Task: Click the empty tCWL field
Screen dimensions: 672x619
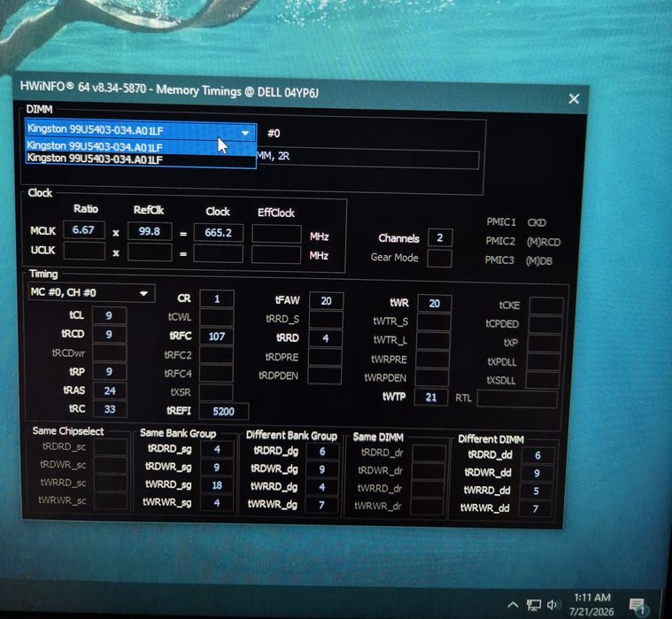Action: click(x=217, y=318)
